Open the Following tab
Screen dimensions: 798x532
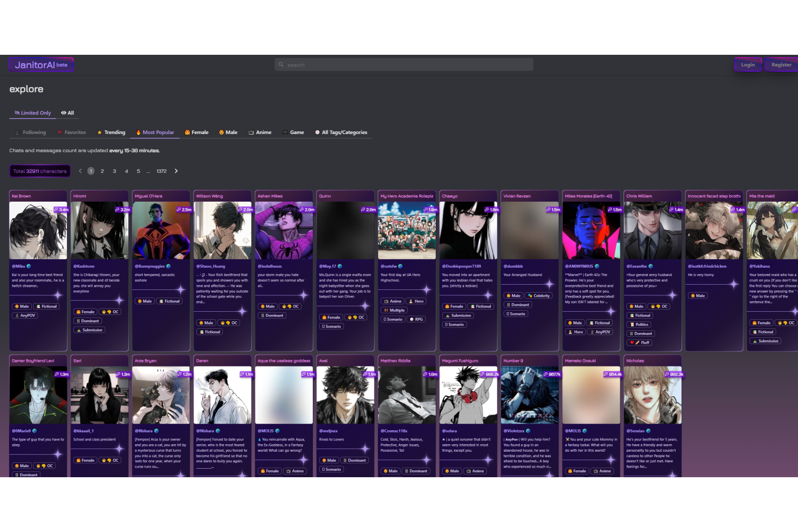click(31, 132)
